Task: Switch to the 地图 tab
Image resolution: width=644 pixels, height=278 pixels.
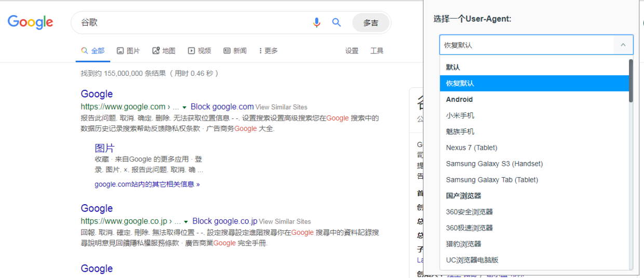Action: pos(164,51)
